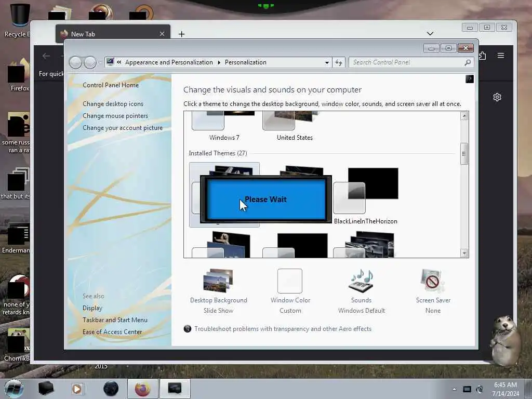Open Change mouse pointers link
The width and height of the screenshot is (532, 399).
click(115, 116)
